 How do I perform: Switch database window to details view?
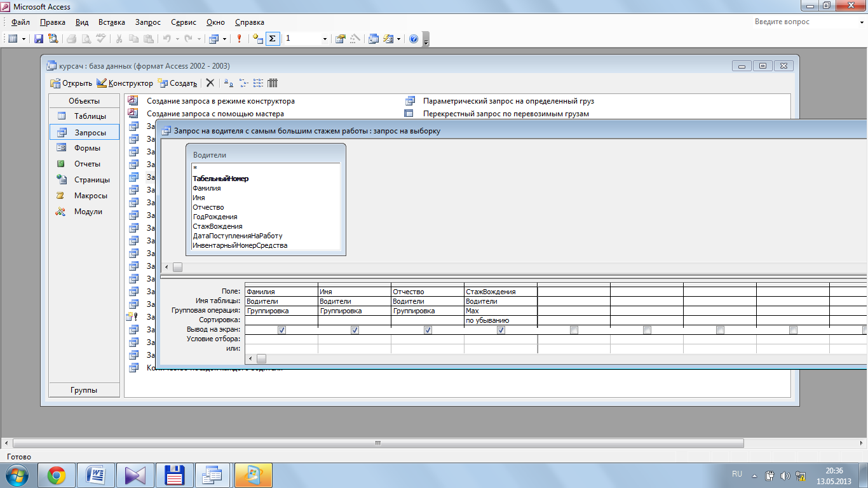click(273, 83)
